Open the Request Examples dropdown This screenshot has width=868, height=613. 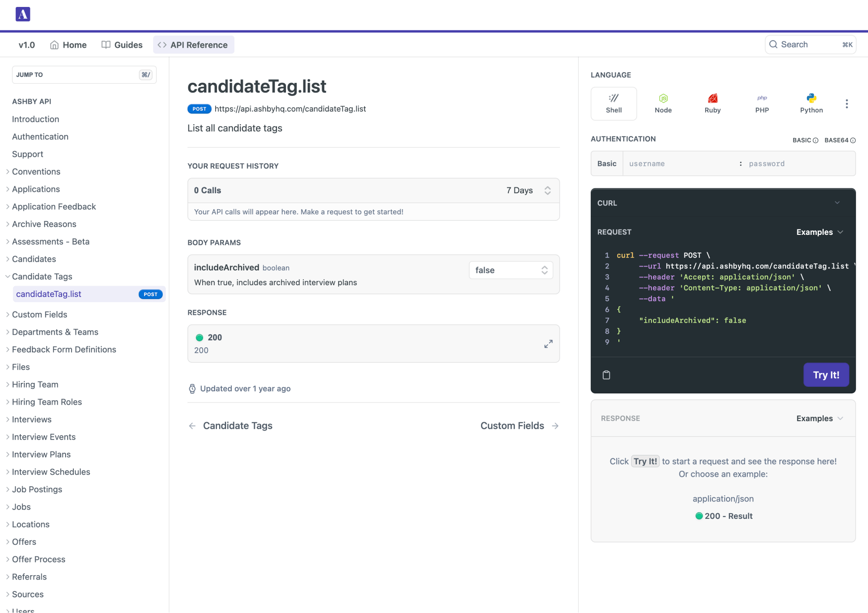819,232
